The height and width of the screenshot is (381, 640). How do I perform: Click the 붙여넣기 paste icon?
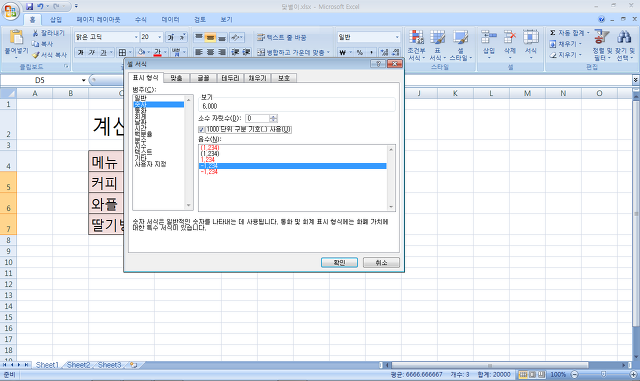pos(16,37)
